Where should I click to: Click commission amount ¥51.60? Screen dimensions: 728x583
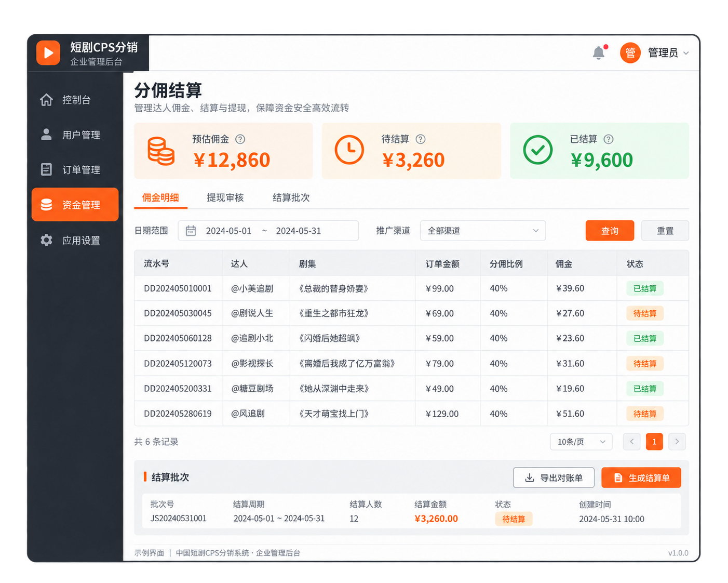click(x=570, y=414)
